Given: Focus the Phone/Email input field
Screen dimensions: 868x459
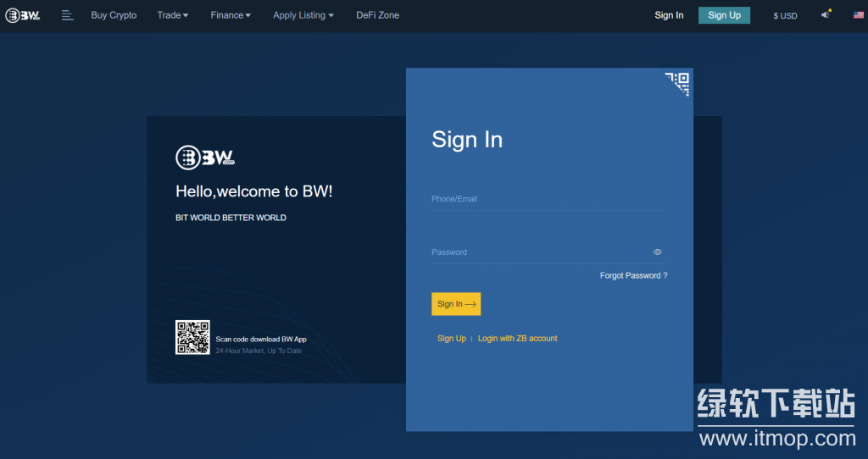Looking at the screenshot, I should (x=549, y=199).
